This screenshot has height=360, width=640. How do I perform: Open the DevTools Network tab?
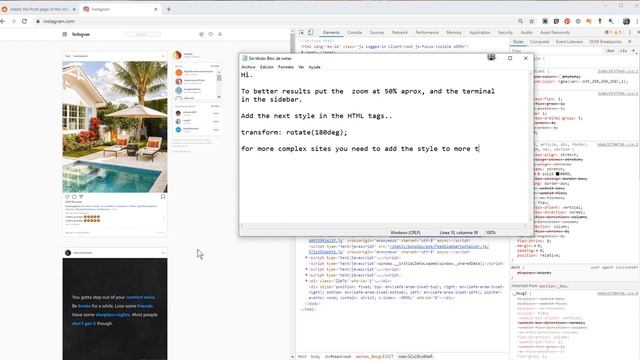400,32
